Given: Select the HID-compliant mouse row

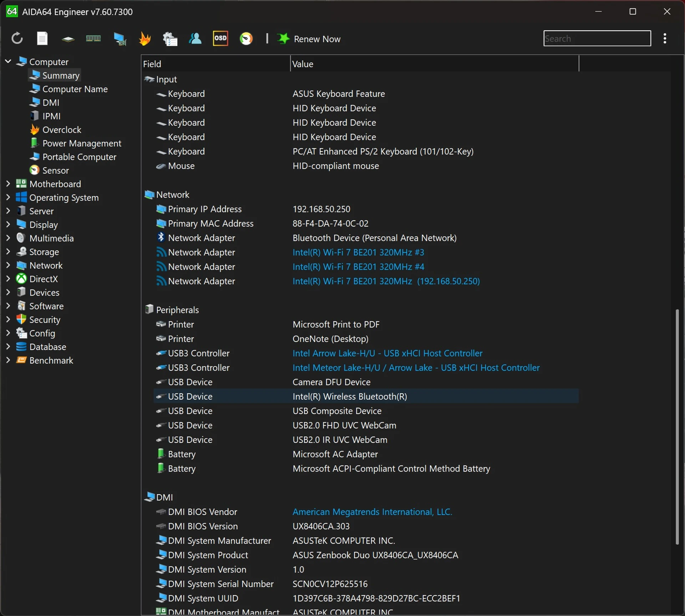Looking at the screenshot, I should (x=366, y=166).
